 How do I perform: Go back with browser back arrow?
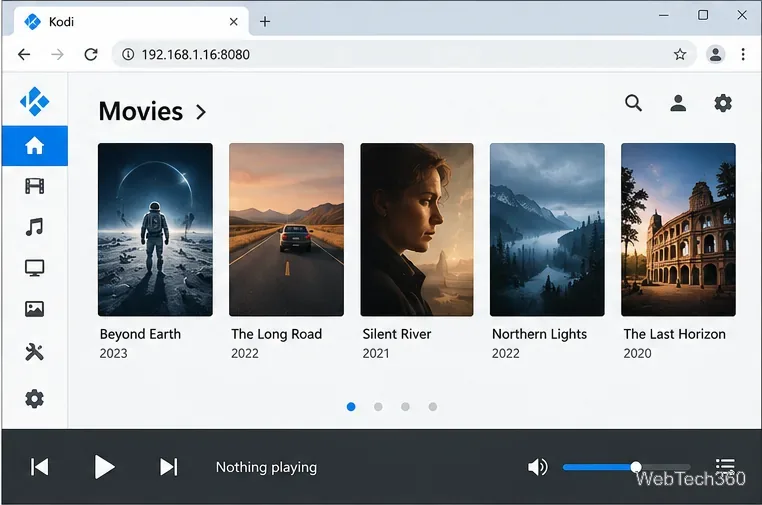pyautogui.click(x=24, y=54)
